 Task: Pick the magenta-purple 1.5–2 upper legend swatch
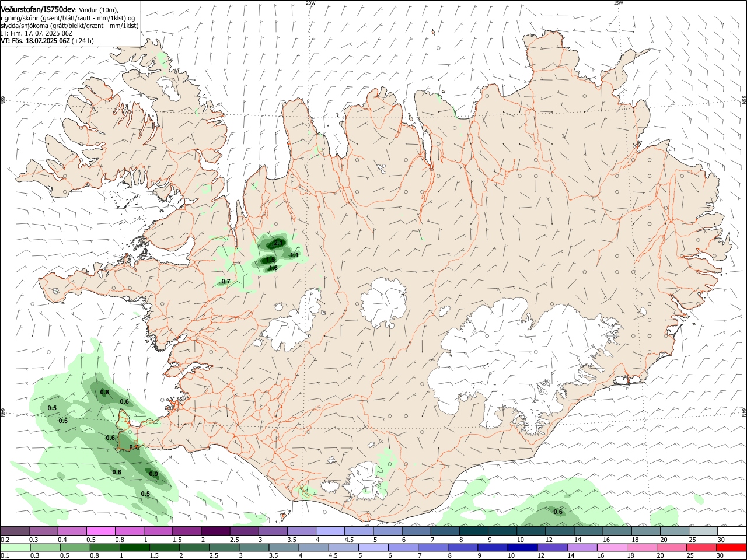[187, 531]
